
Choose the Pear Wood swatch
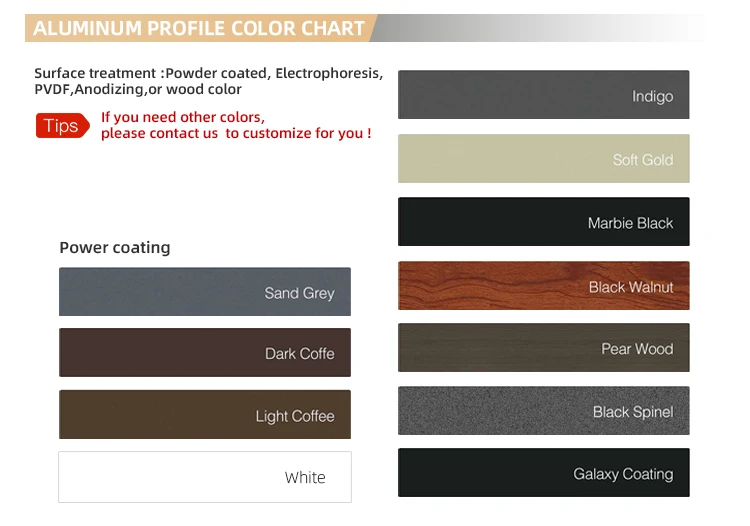point(543,348)
